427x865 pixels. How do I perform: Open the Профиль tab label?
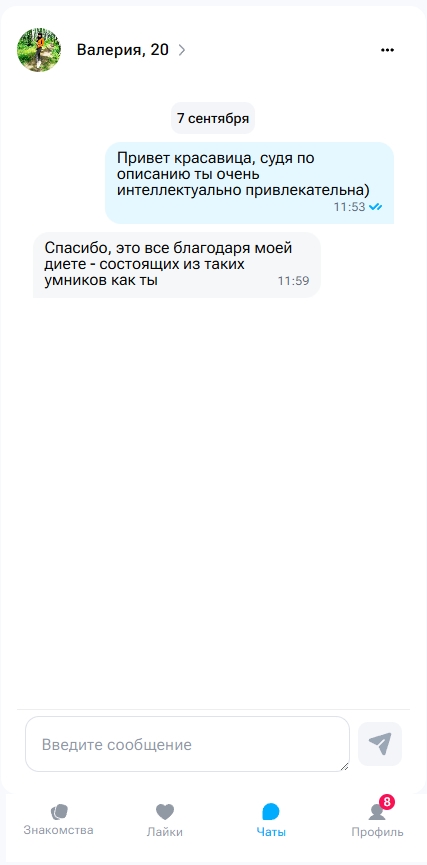[377, 832]
